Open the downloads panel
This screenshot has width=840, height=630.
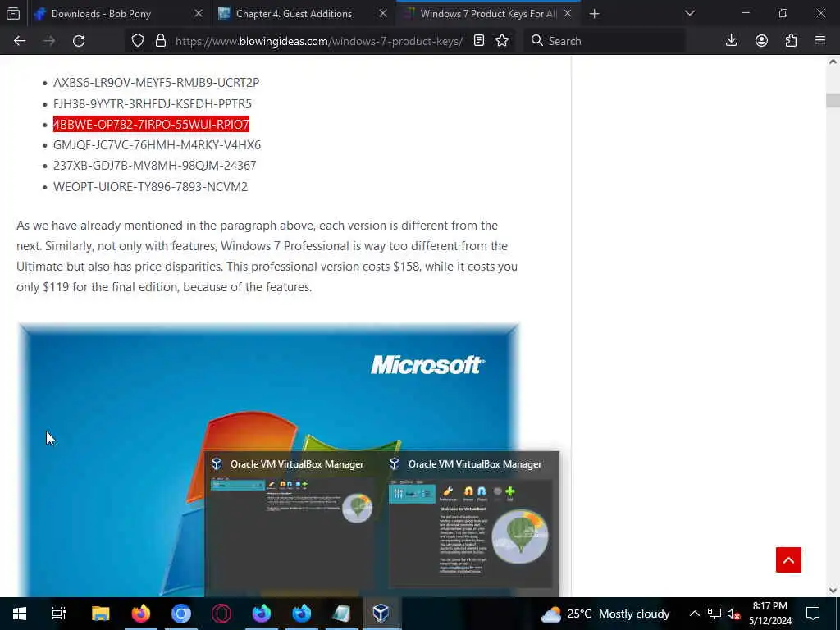731,41
